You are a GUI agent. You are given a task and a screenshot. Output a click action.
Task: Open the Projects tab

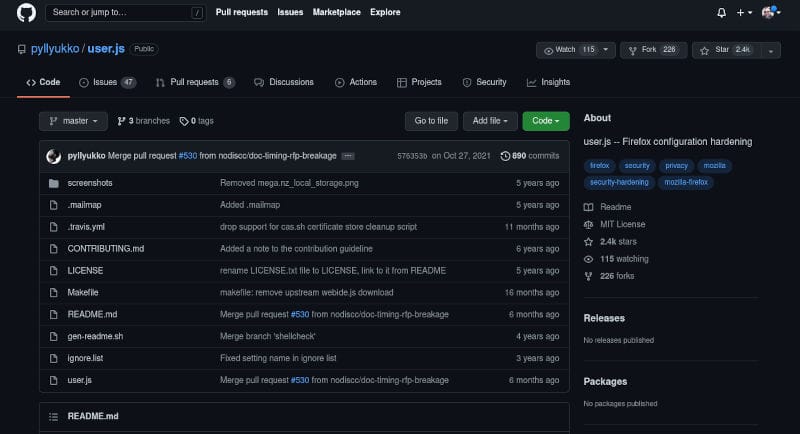tap(419, 82)
